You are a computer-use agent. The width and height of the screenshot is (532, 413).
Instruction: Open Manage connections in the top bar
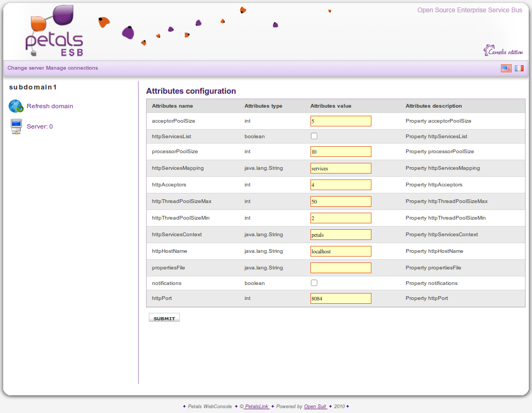[x=72, y=68]
